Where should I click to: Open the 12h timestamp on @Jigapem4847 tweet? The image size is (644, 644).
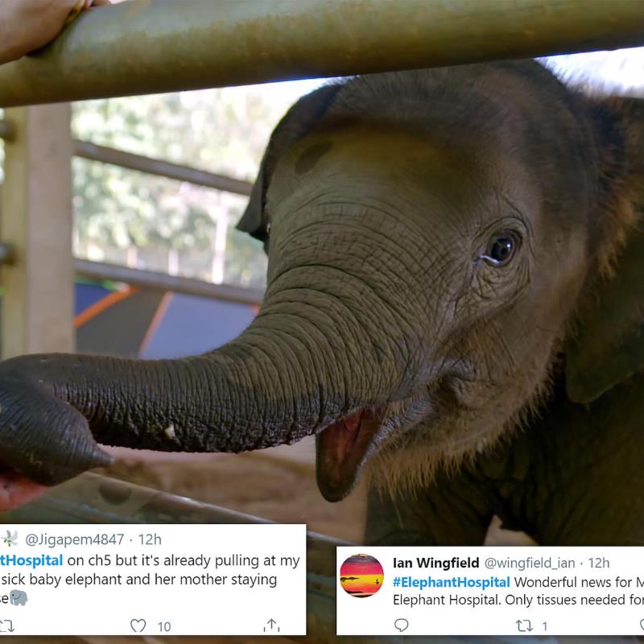(x=150, y=539)
